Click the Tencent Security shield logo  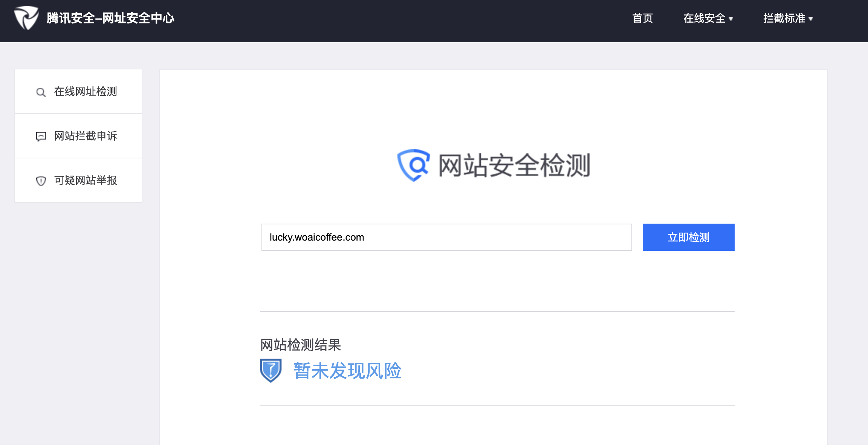[x=26, y=18]
